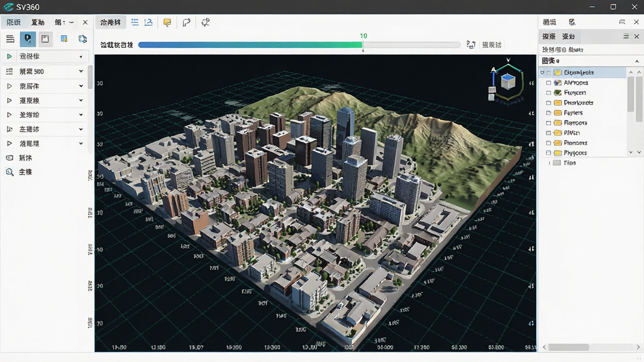Toggle the Plemores layer checkbox
Viewport: 644px width, 362px height.
tap(548, 143)
